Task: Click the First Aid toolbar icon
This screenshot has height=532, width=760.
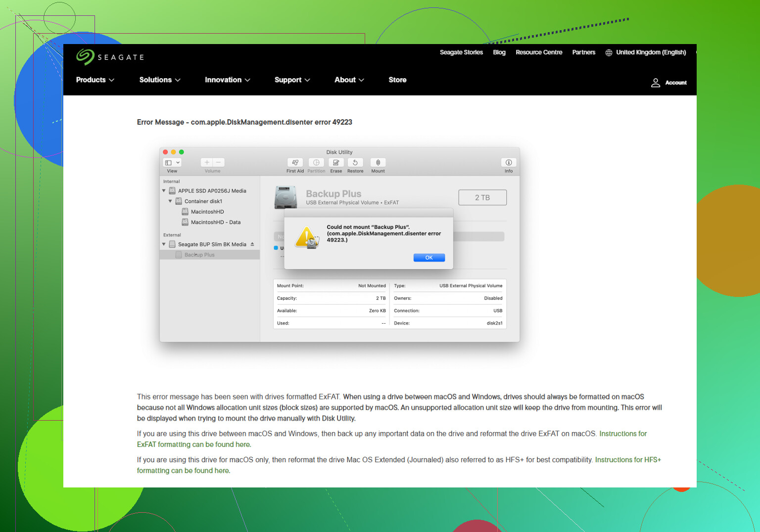Action: tap(295, 162)
